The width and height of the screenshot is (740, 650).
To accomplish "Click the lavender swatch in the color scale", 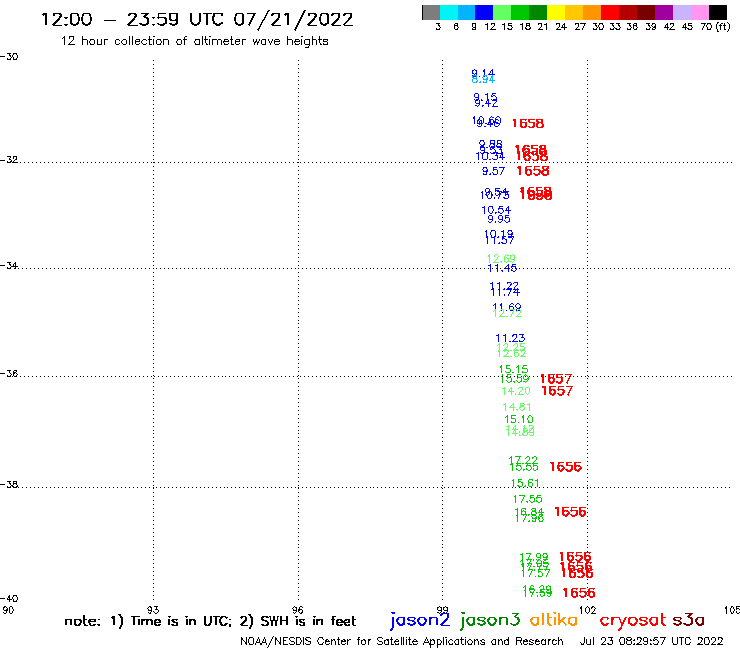I will [682, 12].
